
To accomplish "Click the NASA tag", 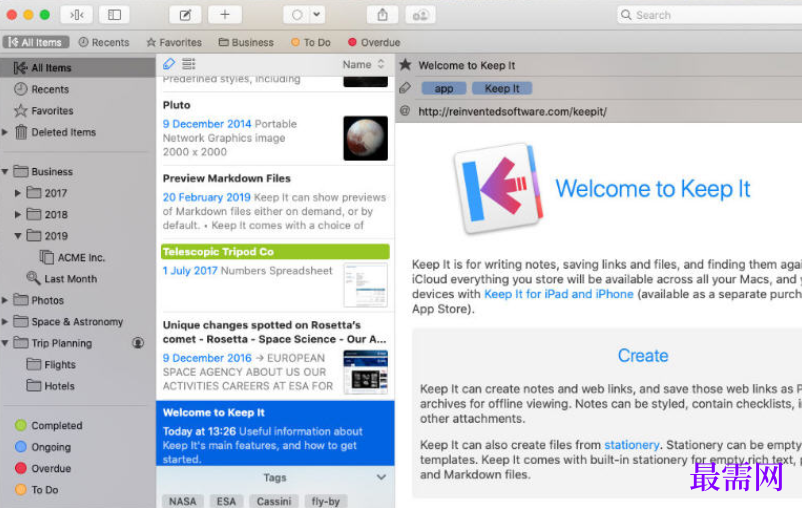I will pos(183,501).
